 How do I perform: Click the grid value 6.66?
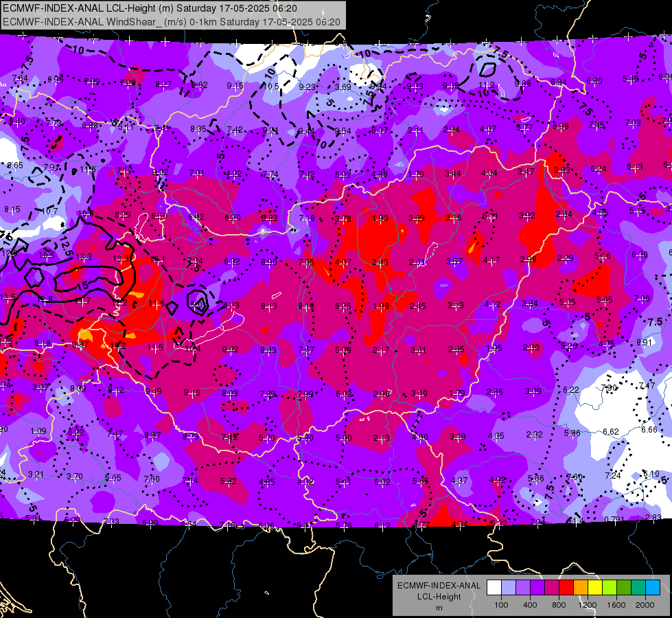(649, 429)
